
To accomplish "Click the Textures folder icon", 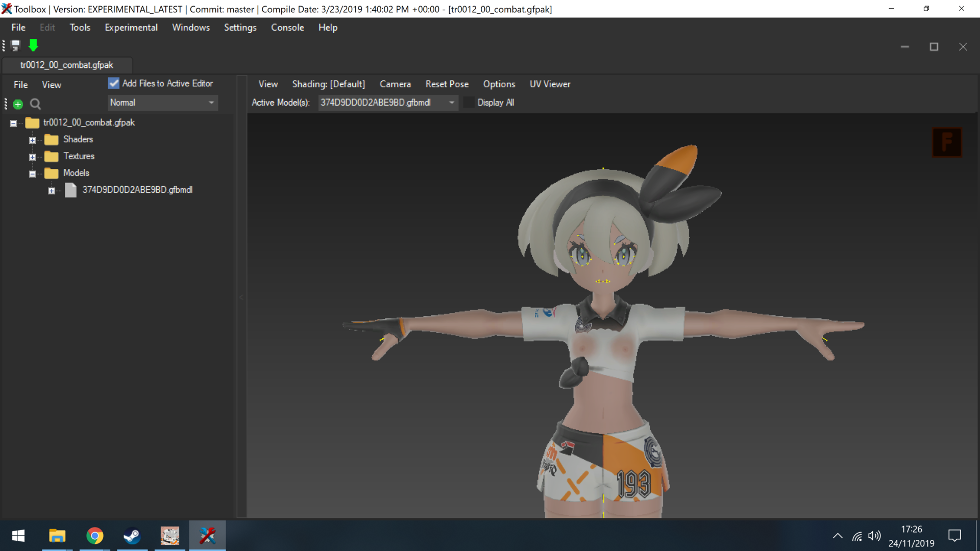I will 52,157.
